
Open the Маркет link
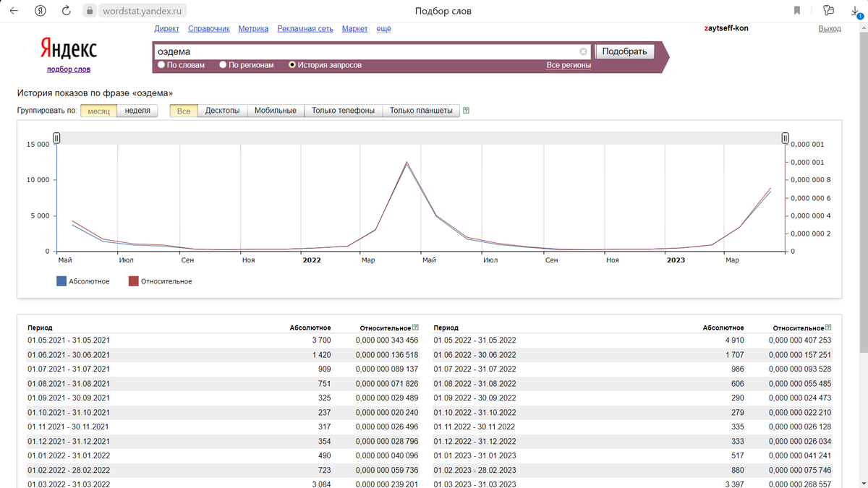pyautogui.click(x=354, y=29)
